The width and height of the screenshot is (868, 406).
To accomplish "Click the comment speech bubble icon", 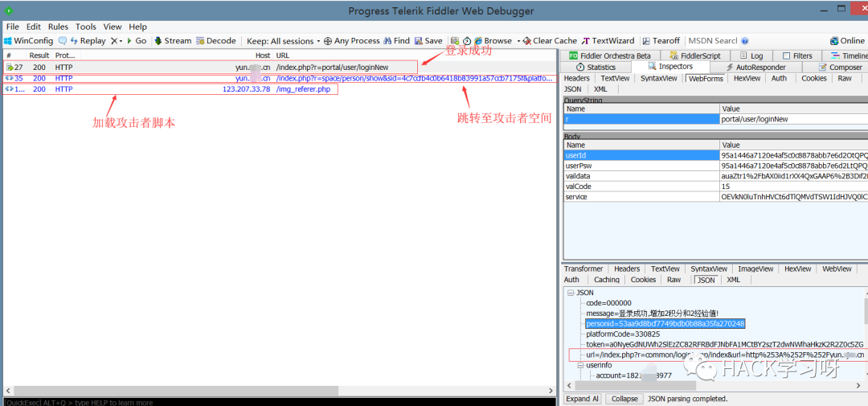I will pos(63,41).
